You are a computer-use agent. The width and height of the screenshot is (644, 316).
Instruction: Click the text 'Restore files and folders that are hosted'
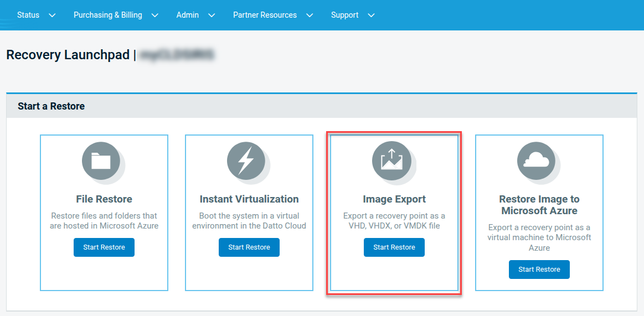point(104,221)
